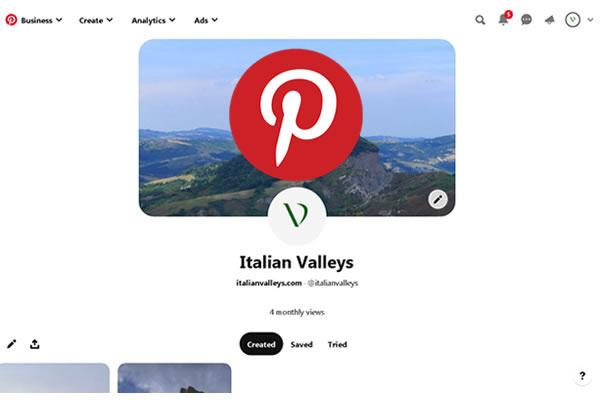Screen dimensions: 600x400
Task: Click the pencil icon on the cover image
Action: pos(438,199)
